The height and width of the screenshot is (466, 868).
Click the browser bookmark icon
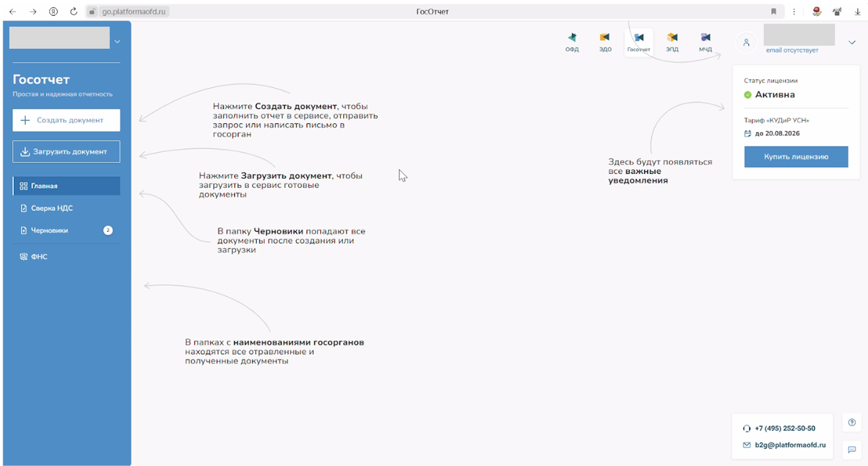[773, 11]
